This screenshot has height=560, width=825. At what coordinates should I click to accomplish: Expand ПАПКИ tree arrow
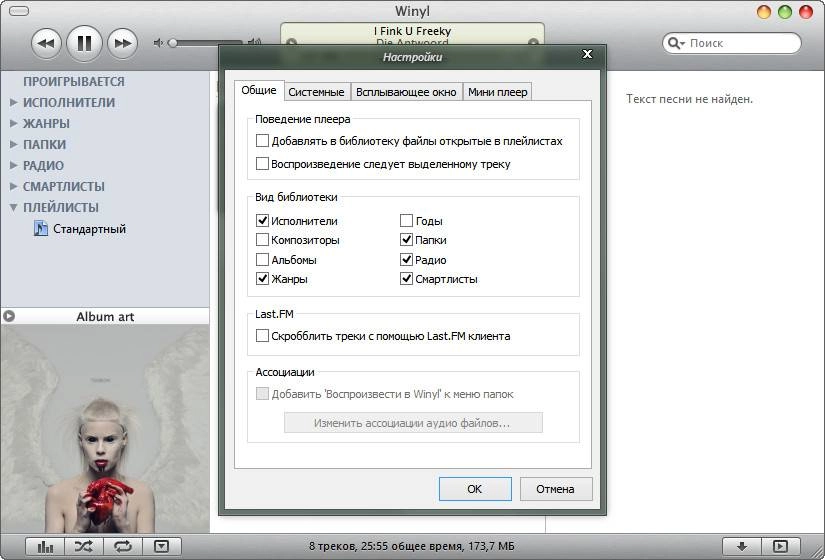[14, 144]
